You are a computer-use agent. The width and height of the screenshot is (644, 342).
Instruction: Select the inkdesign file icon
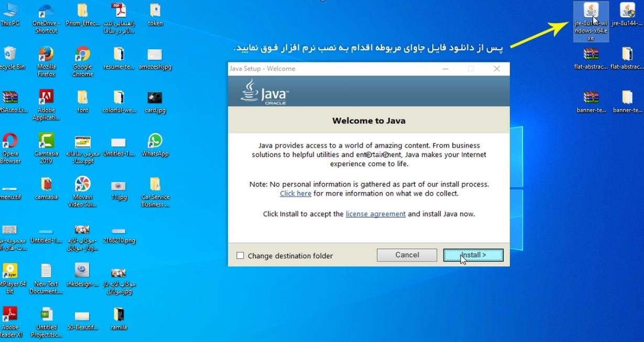point(82,275)
